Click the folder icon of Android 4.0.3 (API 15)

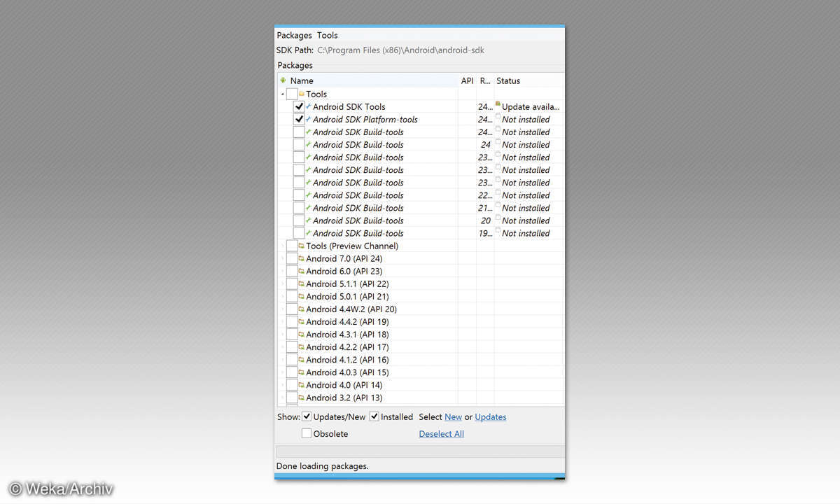(x=302, y=372)
